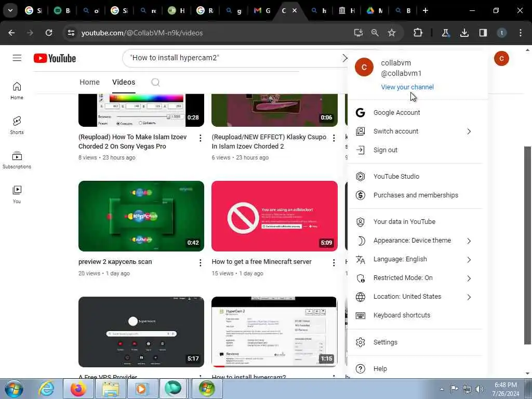The height and width of the screenshot is (399, 532).
Task: Click the browser address bar URL
Action: click(x=142, y=33)
